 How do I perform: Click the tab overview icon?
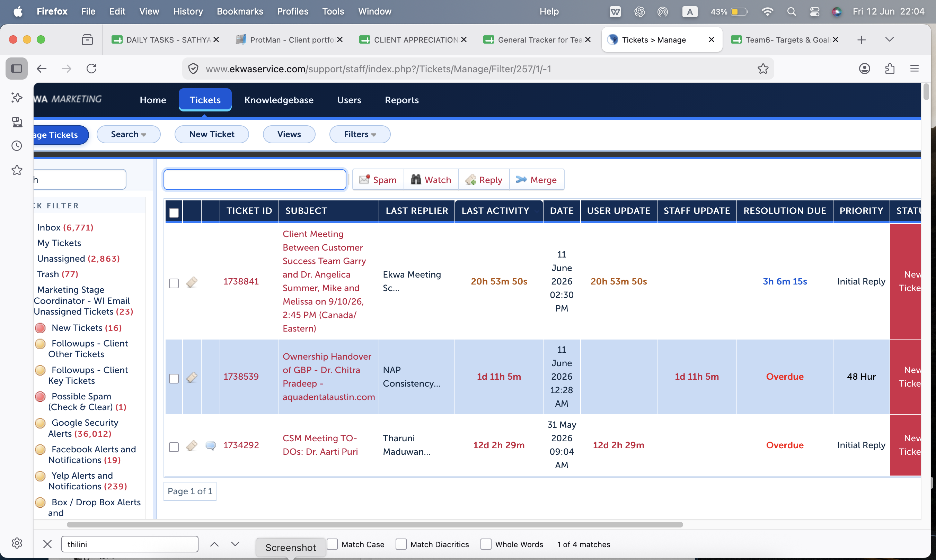pyautogui.click(x=87, y=39)
